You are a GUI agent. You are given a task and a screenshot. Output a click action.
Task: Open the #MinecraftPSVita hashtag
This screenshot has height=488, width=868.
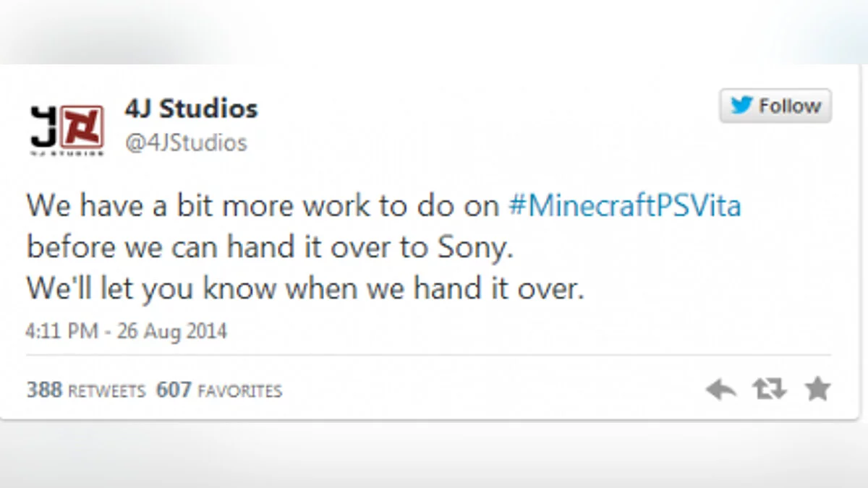click(625, 207)
